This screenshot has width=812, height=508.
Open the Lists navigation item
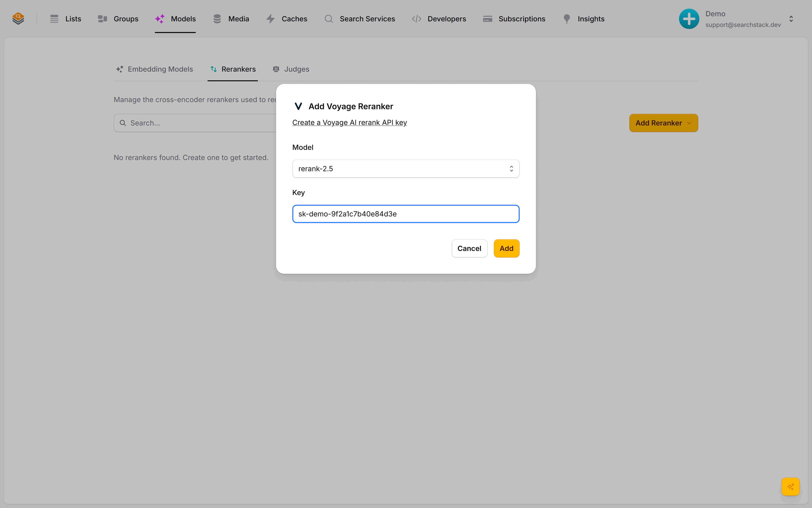(65, 19)
